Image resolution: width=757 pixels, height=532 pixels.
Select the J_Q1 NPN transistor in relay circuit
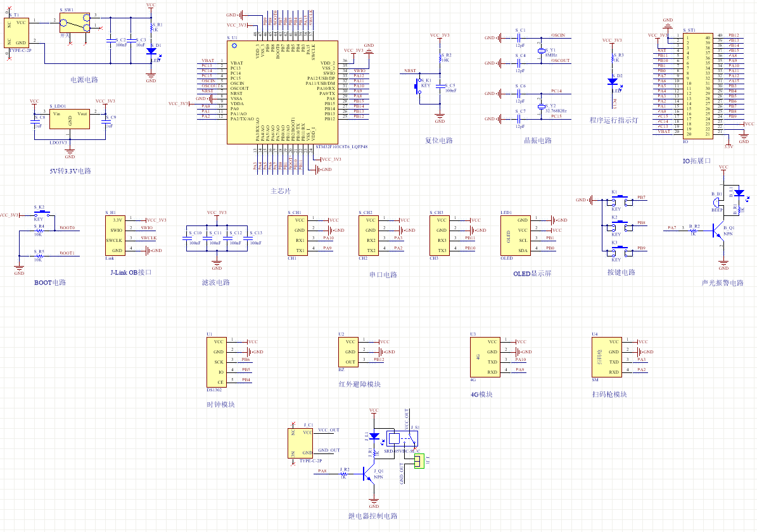click(369, 474)
